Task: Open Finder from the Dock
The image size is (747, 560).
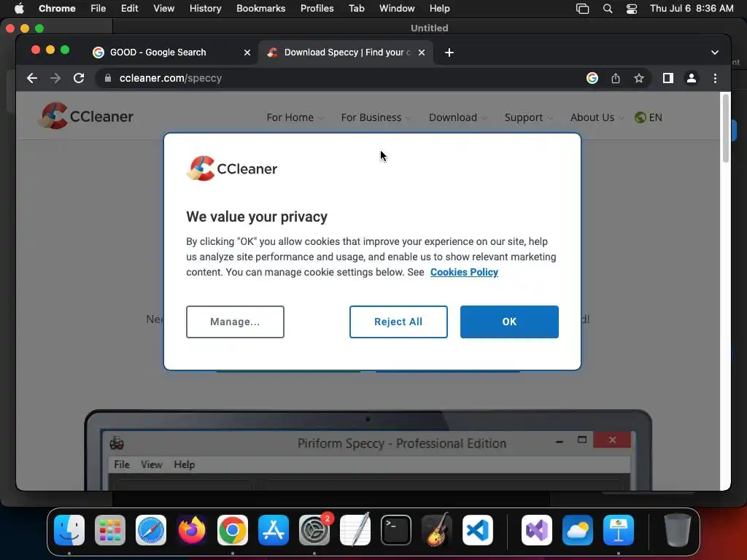Action: point(69,530)
